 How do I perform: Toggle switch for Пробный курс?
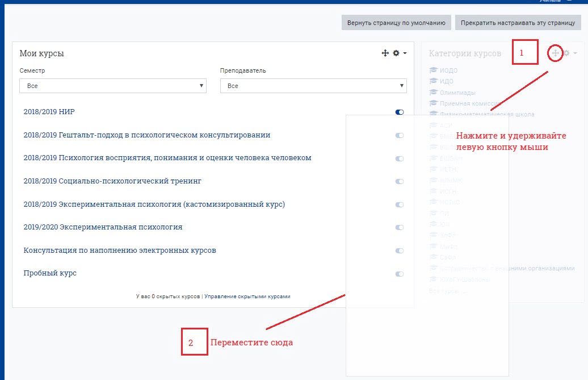coord(400,274)
